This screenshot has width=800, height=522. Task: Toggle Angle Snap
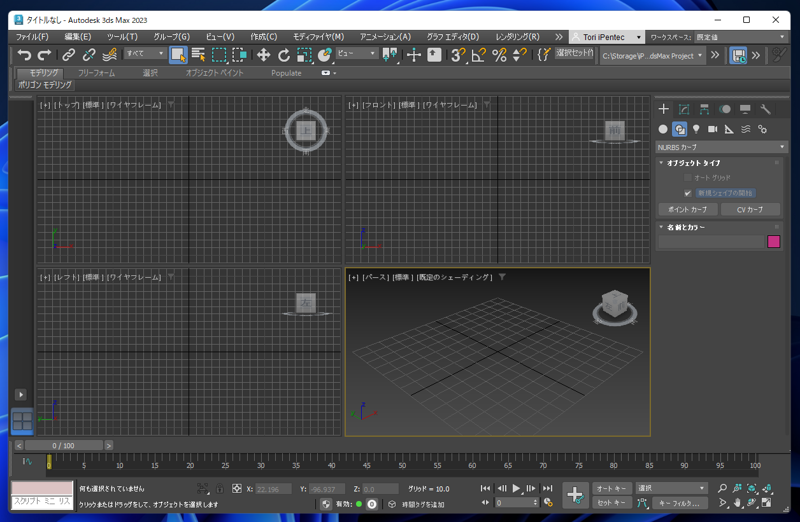479,55
